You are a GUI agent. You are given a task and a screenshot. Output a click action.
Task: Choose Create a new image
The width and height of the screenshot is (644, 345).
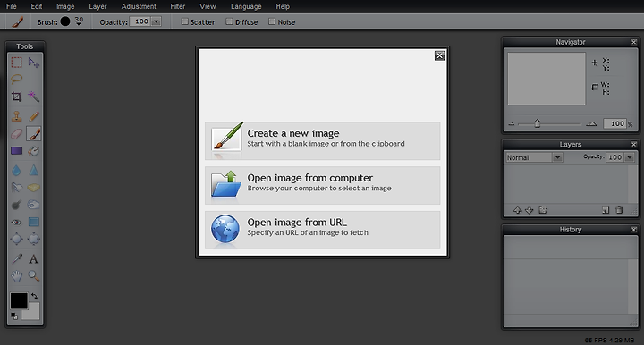click(x=322, y=140)
